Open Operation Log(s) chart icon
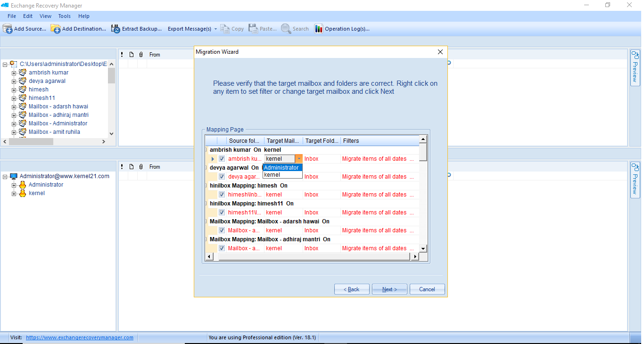Screen dimensions: 644x344 coord(319,29)
